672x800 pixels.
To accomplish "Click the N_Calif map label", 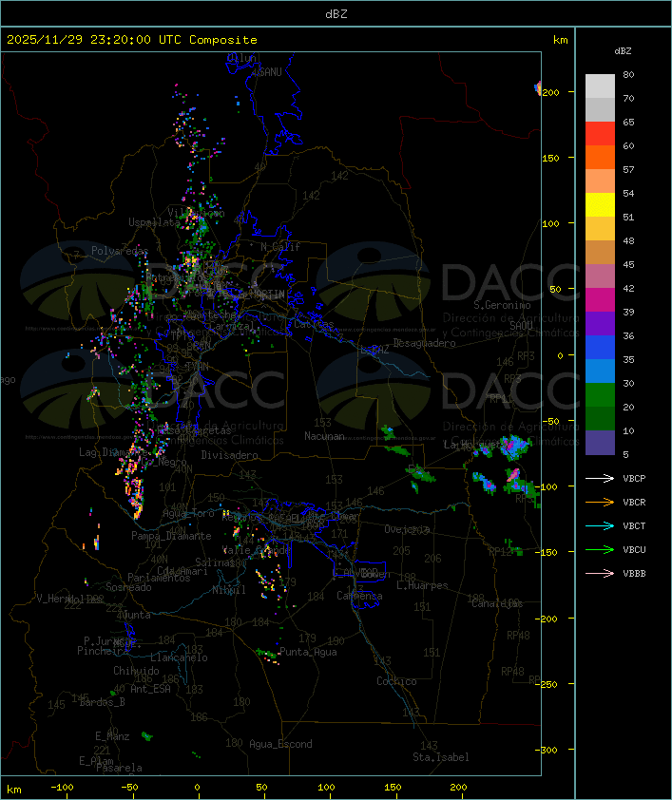I will tap(280, 246).
